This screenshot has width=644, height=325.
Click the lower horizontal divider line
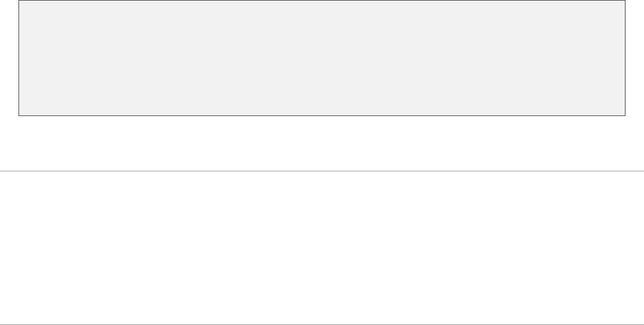point(321,323)
